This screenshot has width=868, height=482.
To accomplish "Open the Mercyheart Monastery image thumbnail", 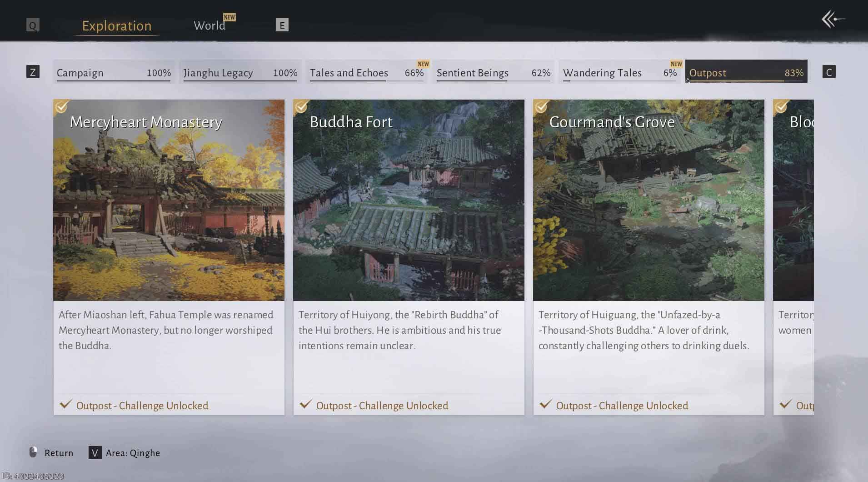I will pos(169,200).
